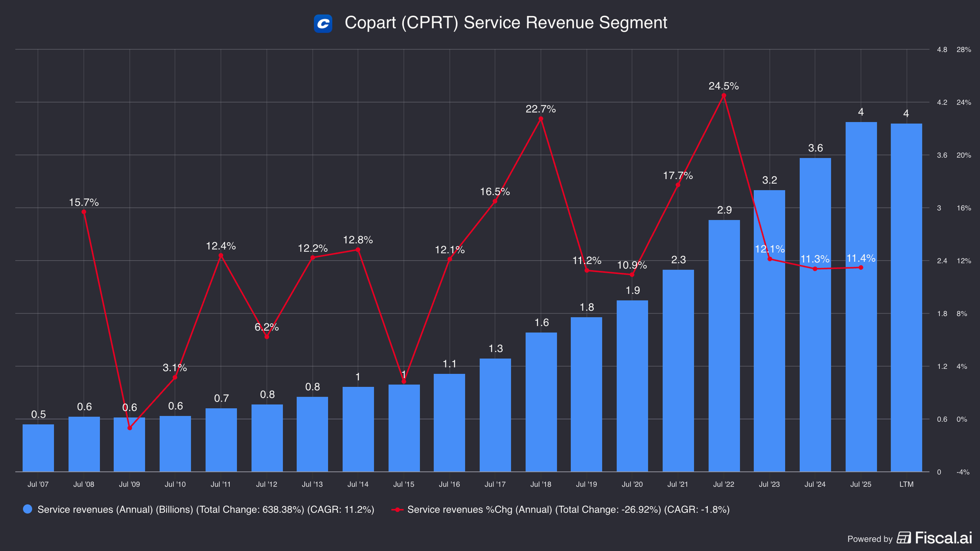The width and height of the screenshot is (980, 551).
Task: Click the '1.3' bar value label
Action: click(x=496, y=348)
